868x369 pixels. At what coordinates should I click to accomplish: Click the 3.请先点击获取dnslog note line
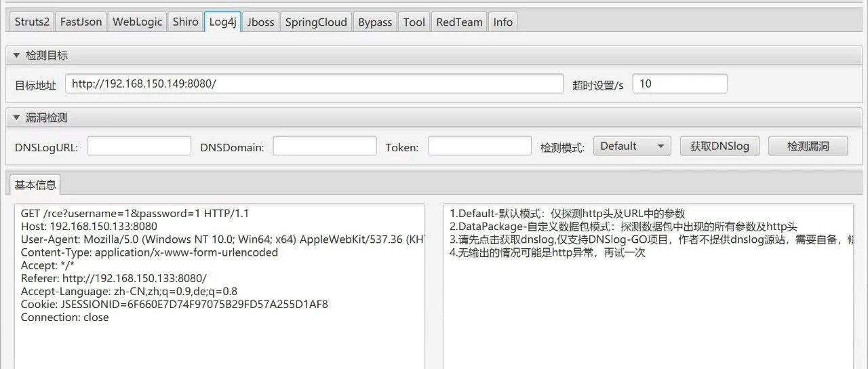[x=651, y=239]
